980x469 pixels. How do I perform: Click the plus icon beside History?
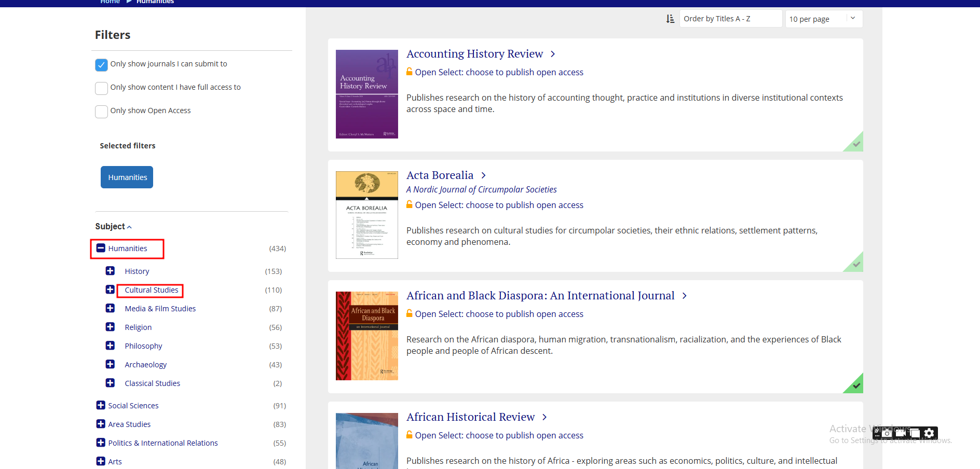pos(110,271)
